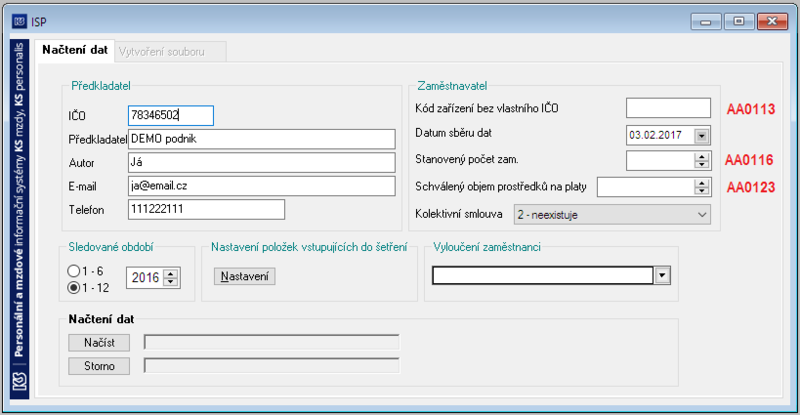Open the Vytvoření souboru tab
800x415 pixels.
170,52
